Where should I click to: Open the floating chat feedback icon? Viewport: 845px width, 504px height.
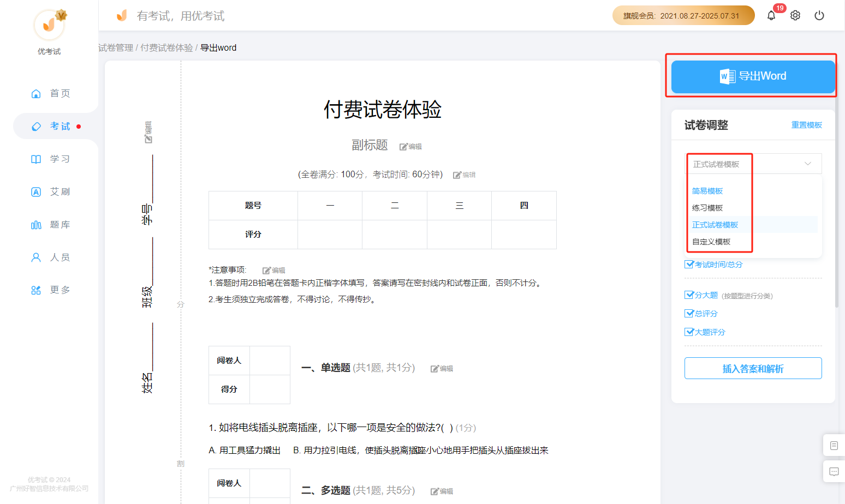(834, 471)
